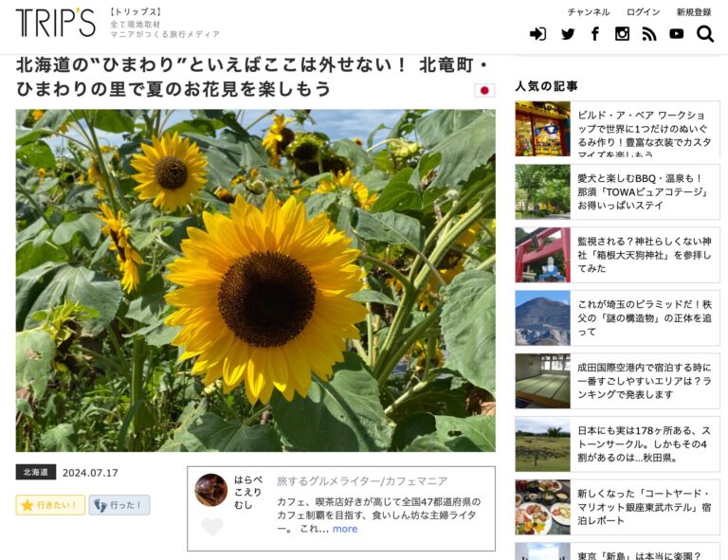Click the TRIP'S site logo

56,23
